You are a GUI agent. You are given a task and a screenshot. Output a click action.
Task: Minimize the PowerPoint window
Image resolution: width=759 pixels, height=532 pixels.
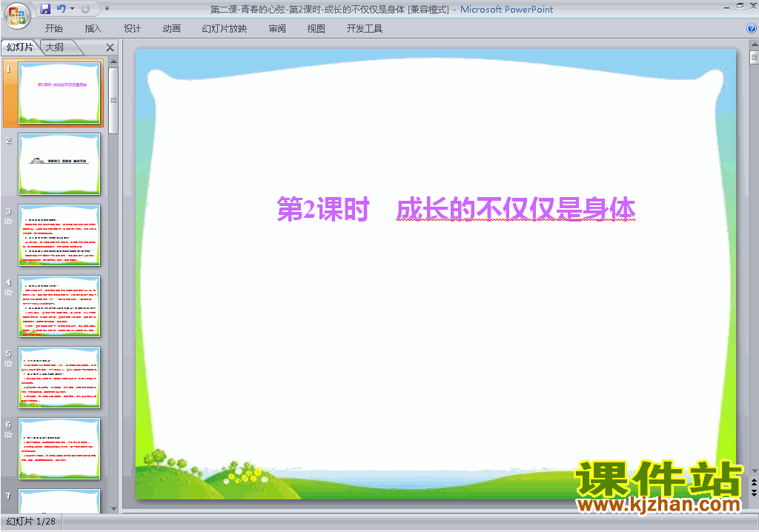point(726,7)
